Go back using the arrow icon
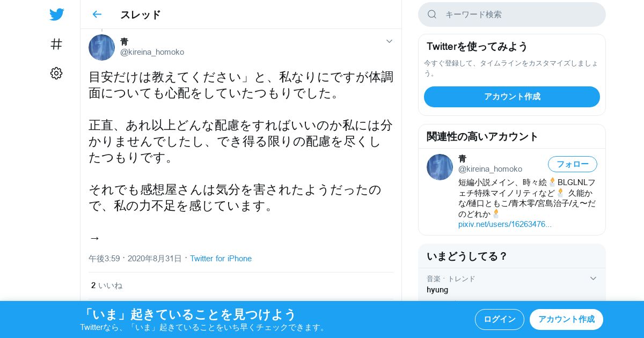 [97, 14]
